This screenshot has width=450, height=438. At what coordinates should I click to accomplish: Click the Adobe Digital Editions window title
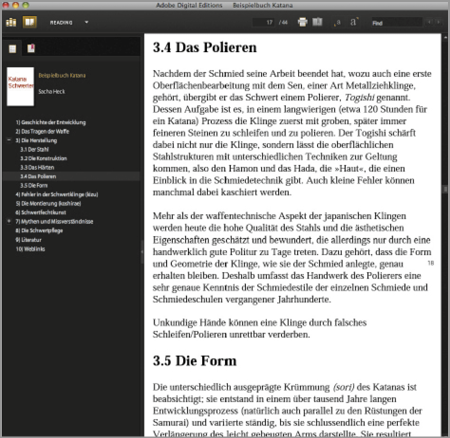tap(189, 5)
